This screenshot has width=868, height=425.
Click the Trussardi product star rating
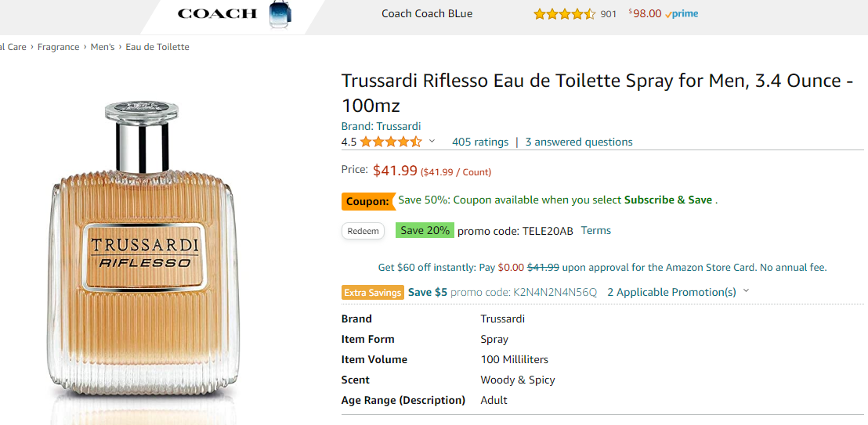coord(391,142)
